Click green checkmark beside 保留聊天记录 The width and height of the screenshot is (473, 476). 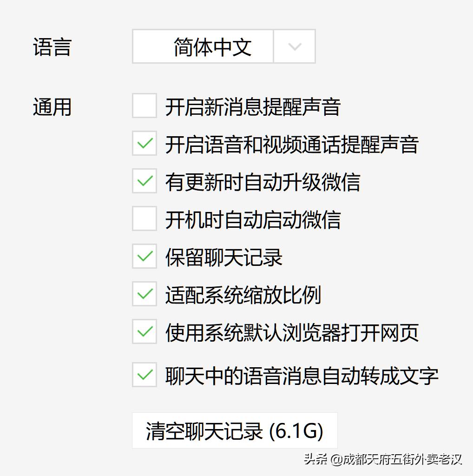144,257
